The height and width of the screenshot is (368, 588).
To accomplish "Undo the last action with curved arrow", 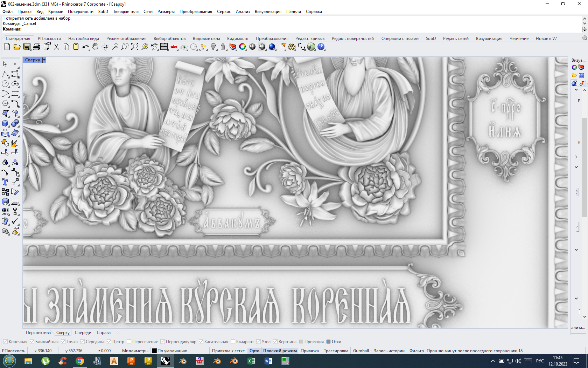I will (x=85, y=47).
